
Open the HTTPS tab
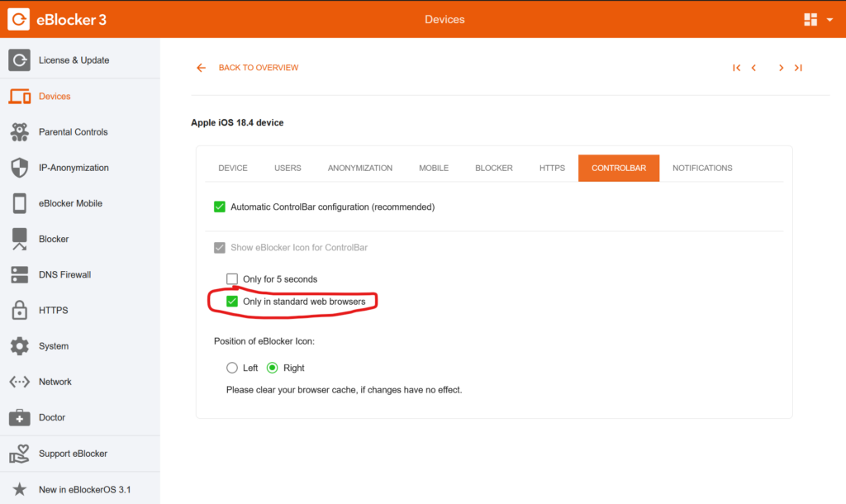pos(552,168)
